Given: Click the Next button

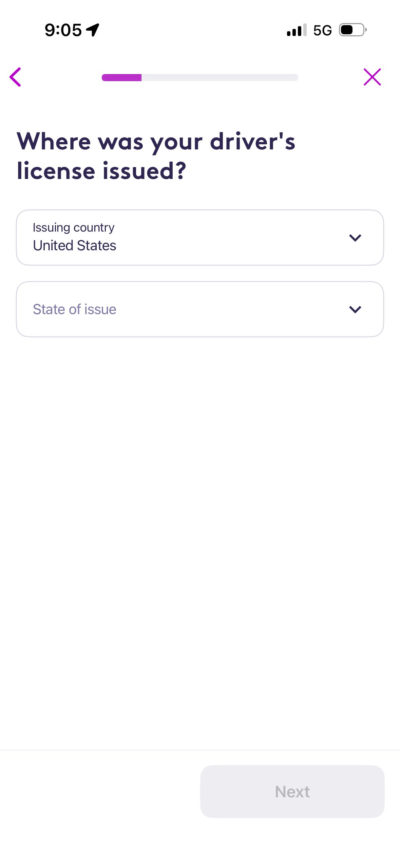Looking at the screenshot, I should pyautogui.click(x=292, y=791).
